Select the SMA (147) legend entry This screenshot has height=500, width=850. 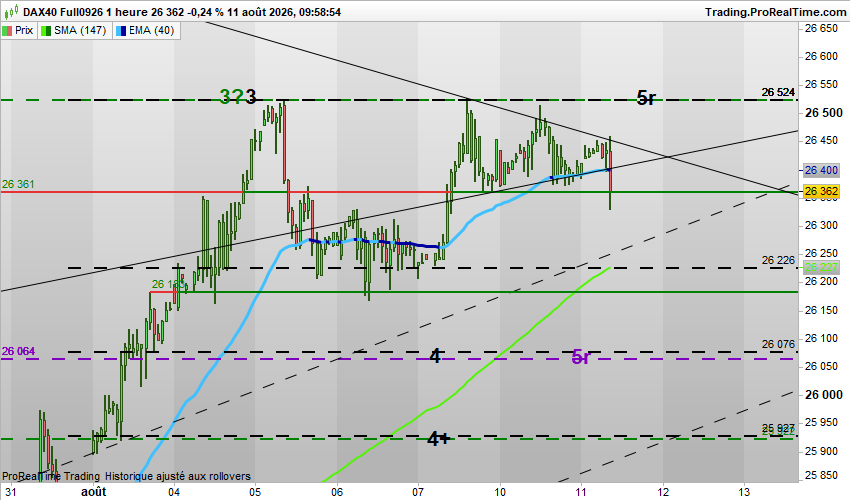pos(75,30)
